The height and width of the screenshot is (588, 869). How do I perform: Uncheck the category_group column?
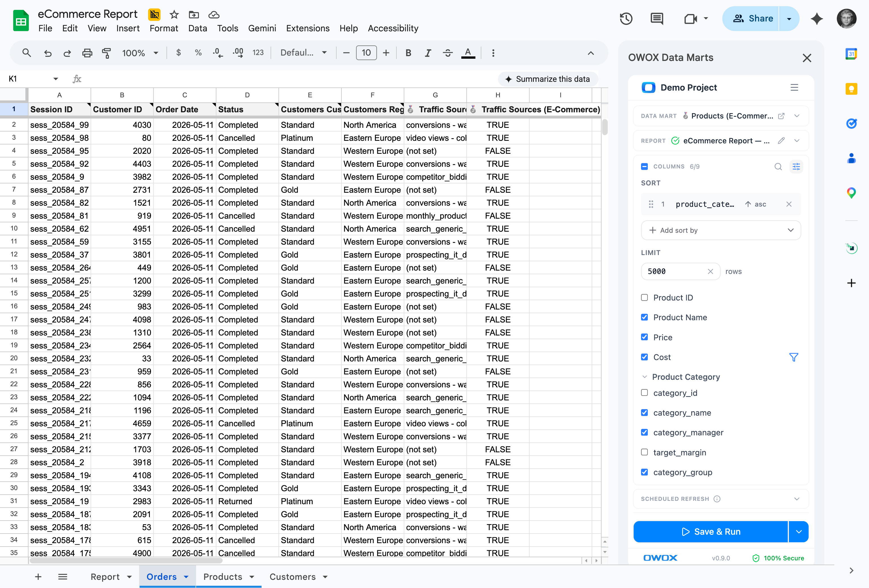[644, 472]
